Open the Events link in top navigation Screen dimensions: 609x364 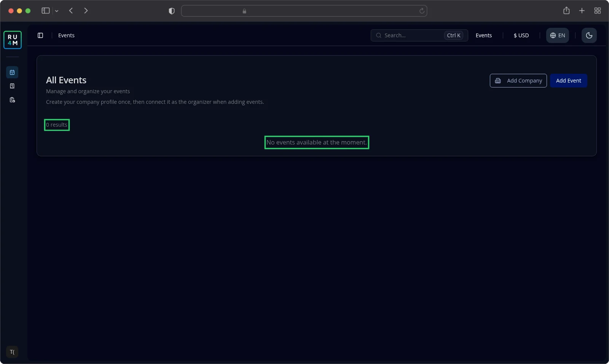tap(484, 35)
